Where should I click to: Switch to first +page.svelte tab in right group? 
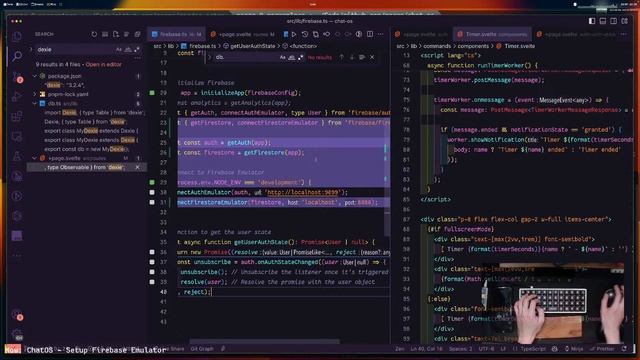tap(421, 34)
